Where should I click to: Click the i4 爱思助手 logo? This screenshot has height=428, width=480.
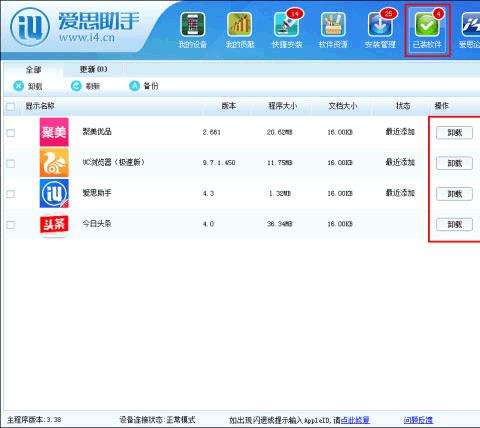30,27
